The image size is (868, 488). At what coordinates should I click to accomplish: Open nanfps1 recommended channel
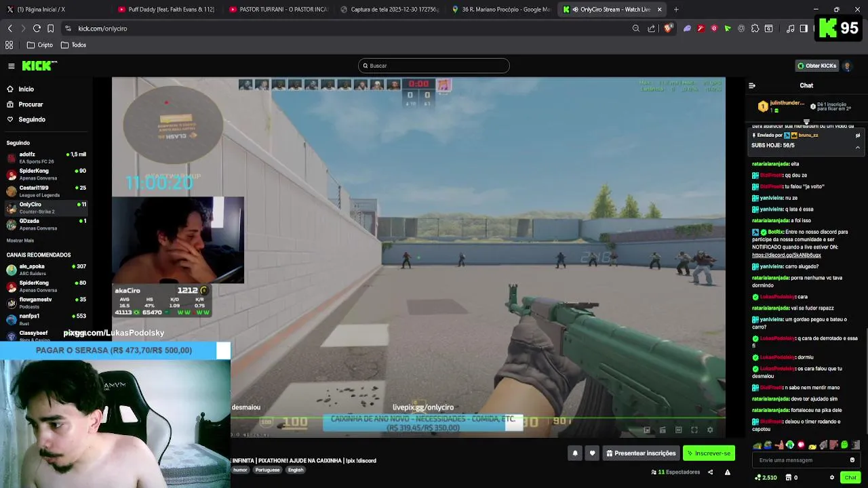tap(46, 319)
